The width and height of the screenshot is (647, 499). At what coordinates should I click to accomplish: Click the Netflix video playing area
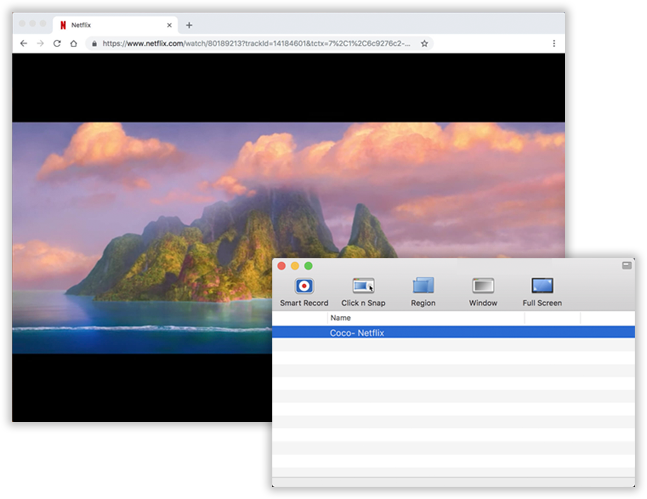[288, 237]
